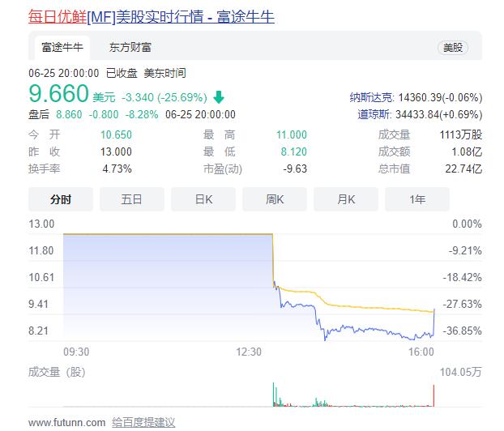Click the 成交量 value 1113万股
The image size is (504, 431).
(x=461, y=134)
